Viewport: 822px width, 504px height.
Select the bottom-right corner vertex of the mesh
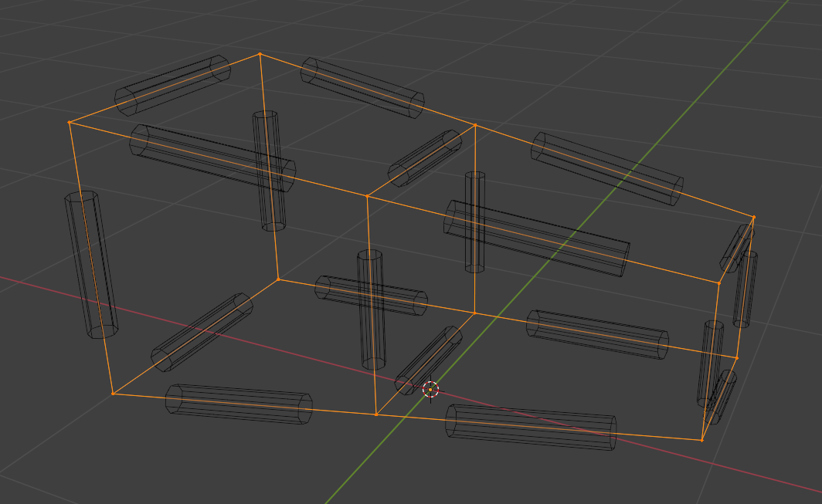coord(701,440)
